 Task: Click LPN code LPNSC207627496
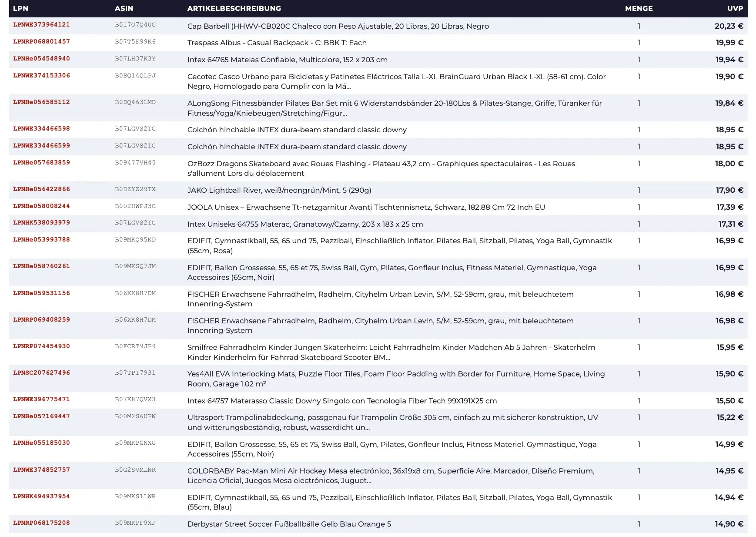click(41, 373)
